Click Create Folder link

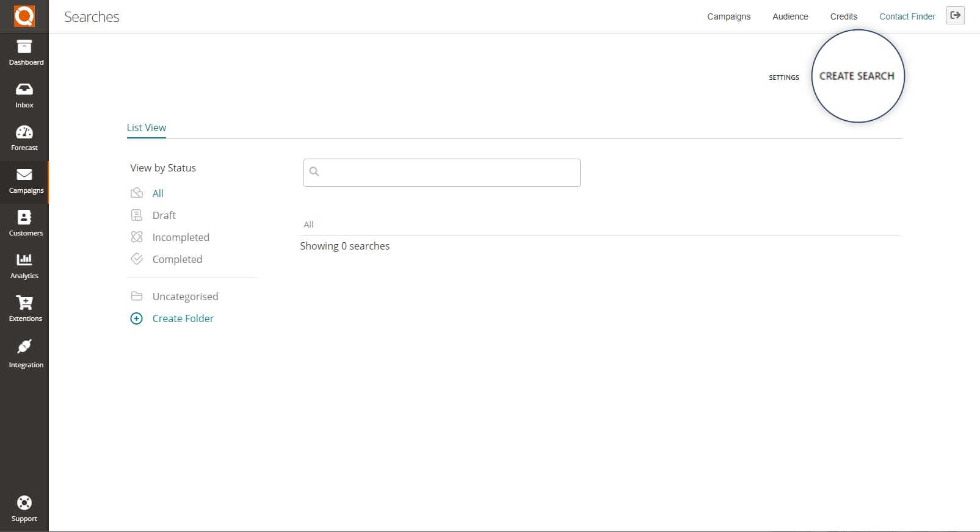tap(183, 318)
